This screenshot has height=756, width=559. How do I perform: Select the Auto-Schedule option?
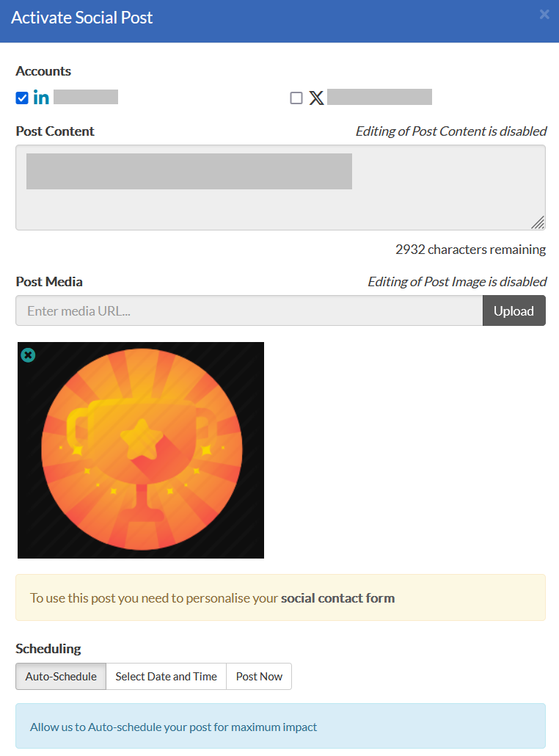(x=61, y=677)
